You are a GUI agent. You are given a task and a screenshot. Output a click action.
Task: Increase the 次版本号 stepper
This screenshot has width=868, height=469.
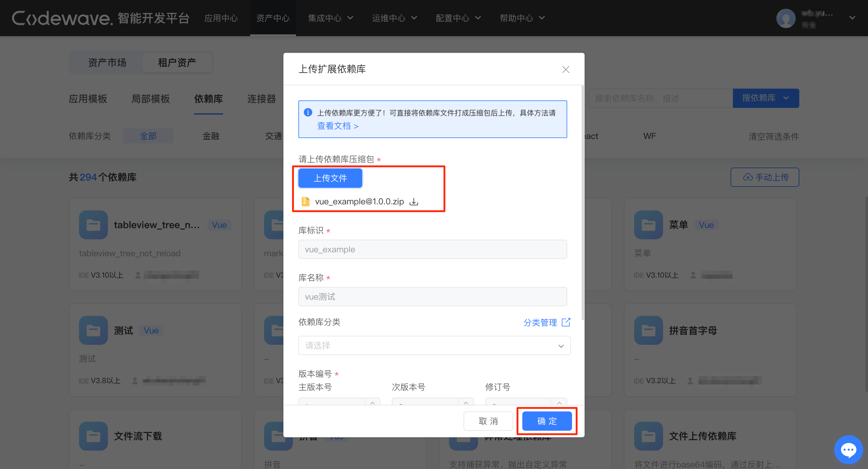click(466, 402)
